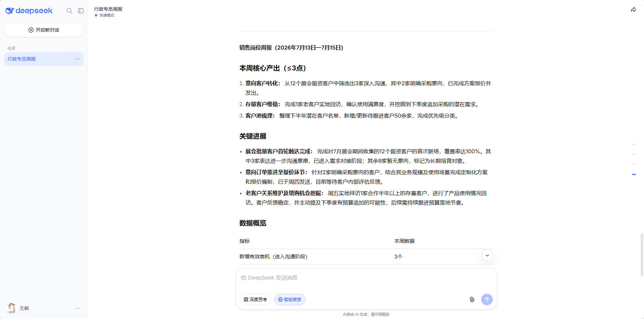
Task: Click the 快速模式 mode indicator
Action: click(104, 15)
